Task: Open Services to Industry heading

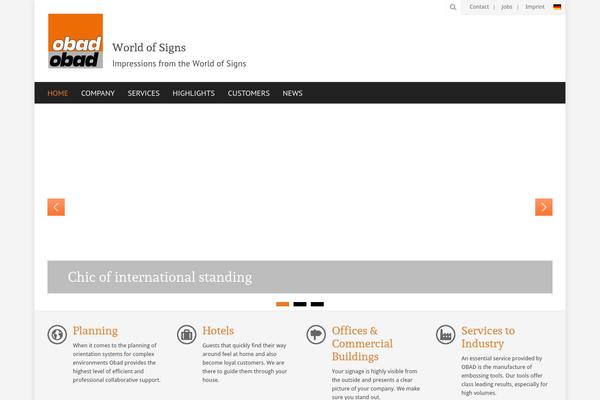Action: tap(488, 337)
